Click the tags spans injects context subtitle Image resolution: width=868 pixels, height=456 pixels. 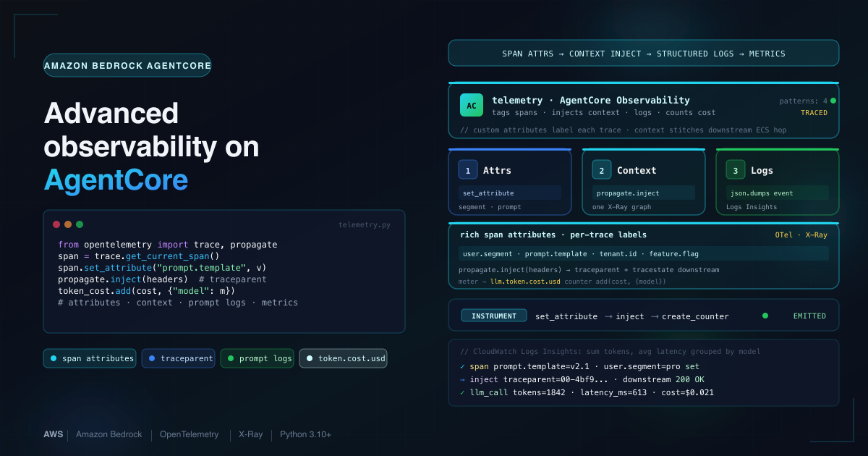click(x=603, y=113)
